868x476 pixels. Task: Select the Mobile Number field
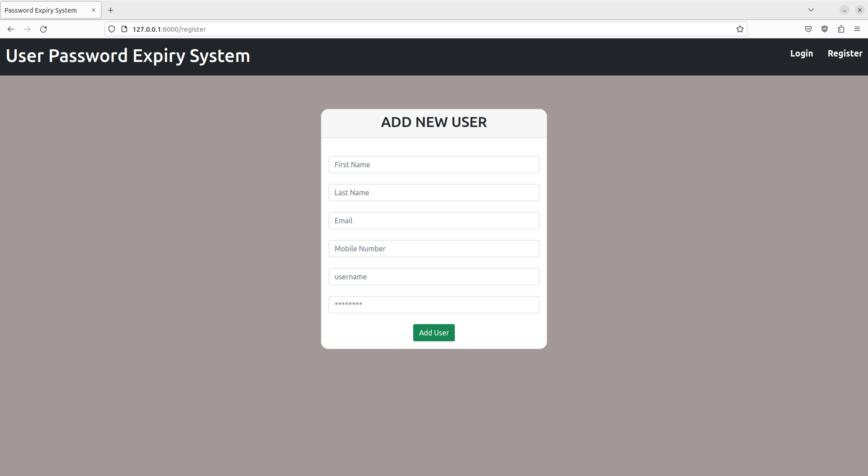pyautogui.click(x=434, y=249)
